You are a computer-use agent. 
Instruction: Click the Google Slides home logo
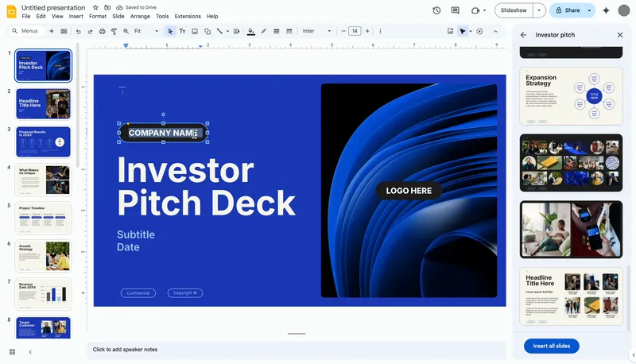click(11, 11)
